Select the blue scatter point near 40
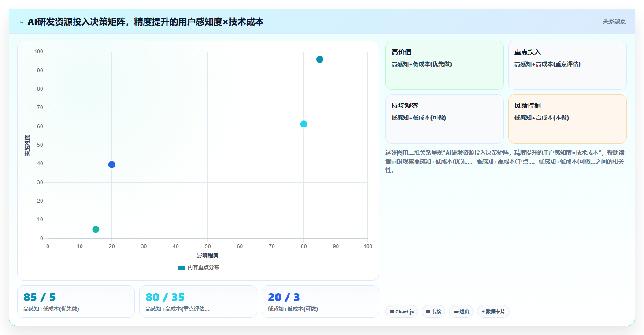The image size is (644, 335). click(112, 165)
